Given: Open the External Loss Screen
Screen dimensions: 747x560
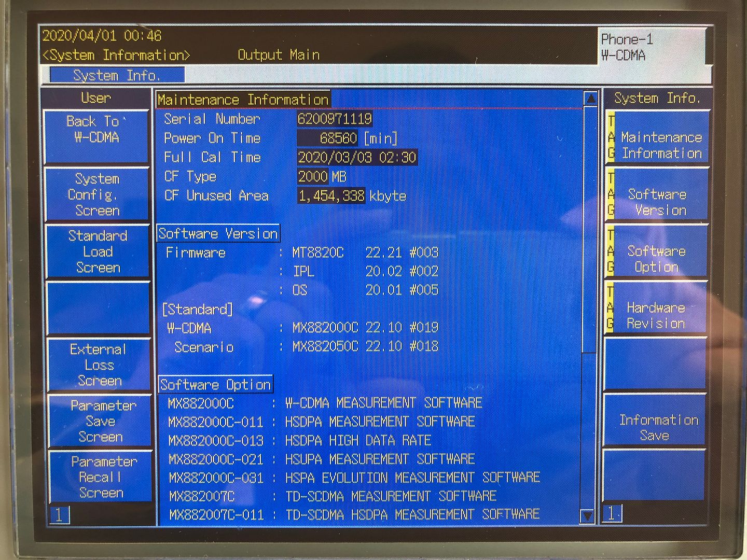Looking at the screenshot, I should [99, 365].
